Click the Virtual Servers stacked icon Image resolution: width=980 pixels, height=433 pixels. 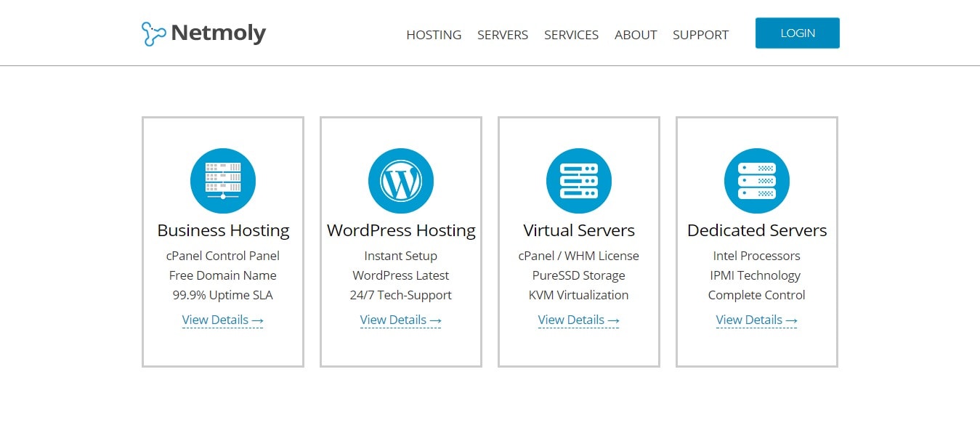[579, 181]
